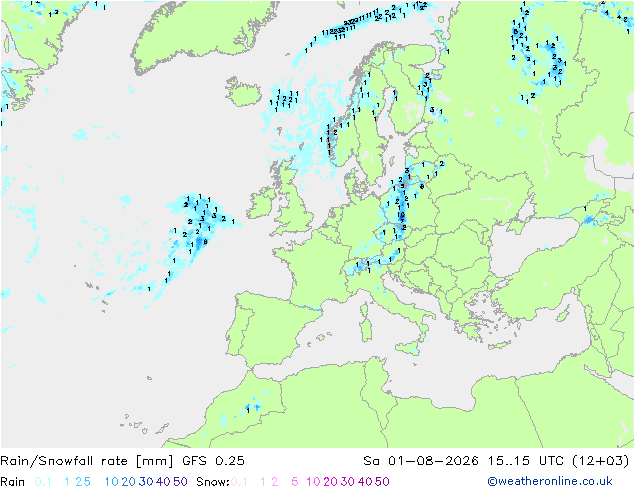634x490 pixels.
Task: Pick the rain legend 50 value
Action: pyautogui.click(x=180, y=482)
